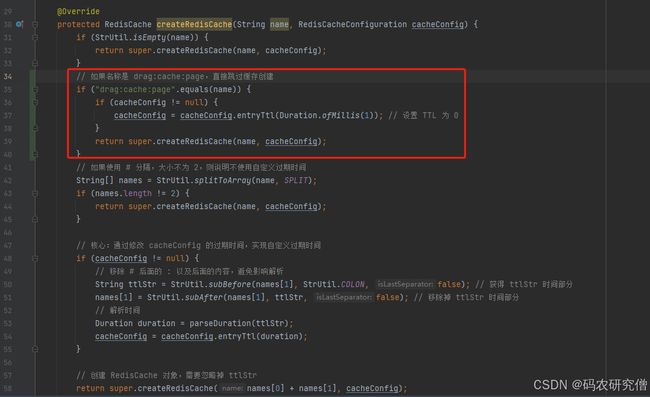Click names[0] on line 58
The height and width of the screenshot is (397, 650).
point(265,388)
